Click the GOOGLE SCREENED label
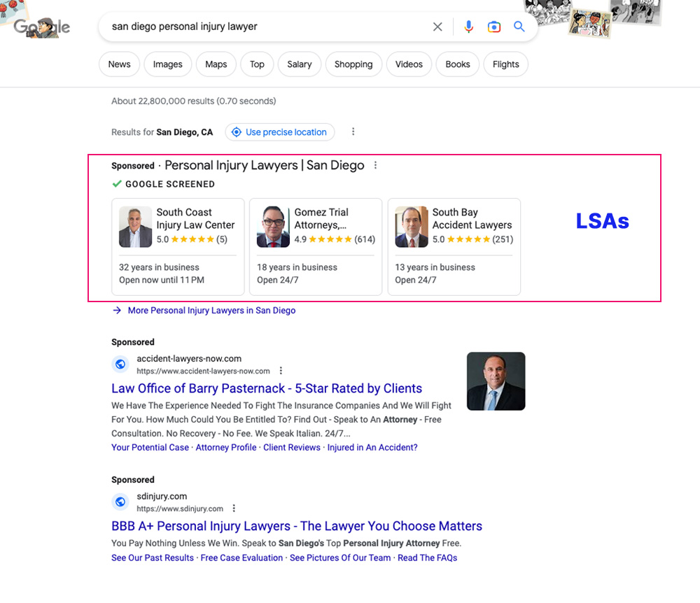 coord(170,184)
